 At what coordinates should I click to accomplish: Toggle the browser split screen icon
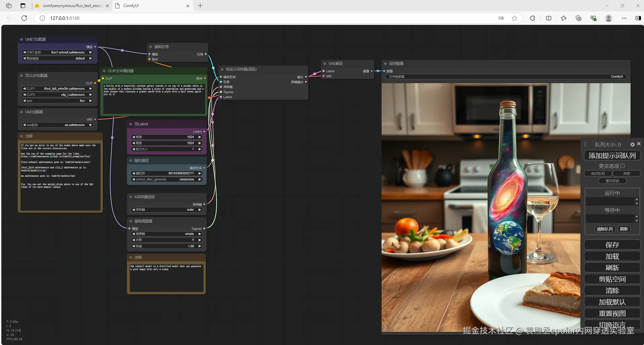click(548, 18)
